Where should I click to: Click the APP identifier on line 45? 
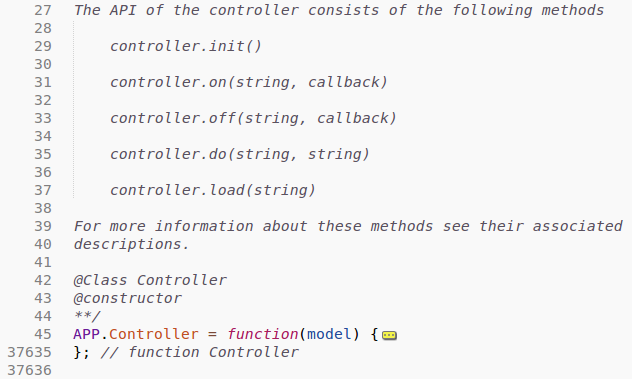[x=86, y=334]
